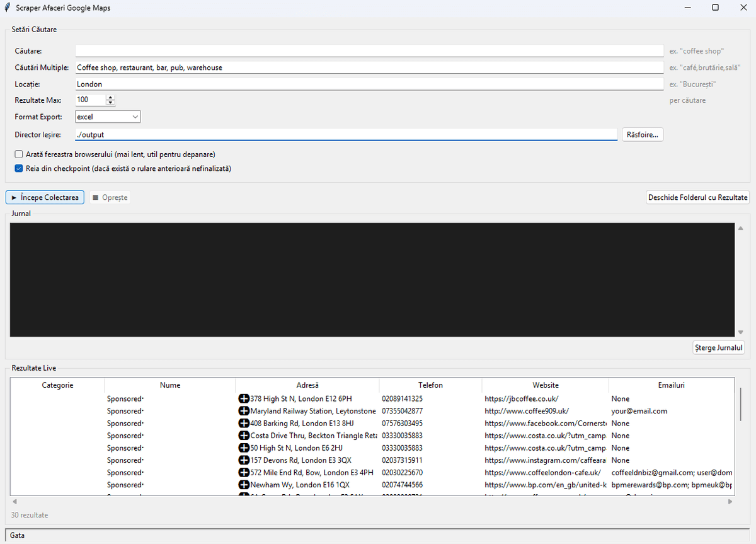Screen dimensions: 756x544
Task: Open the Format Export dropdown
Action: [108, 117]
